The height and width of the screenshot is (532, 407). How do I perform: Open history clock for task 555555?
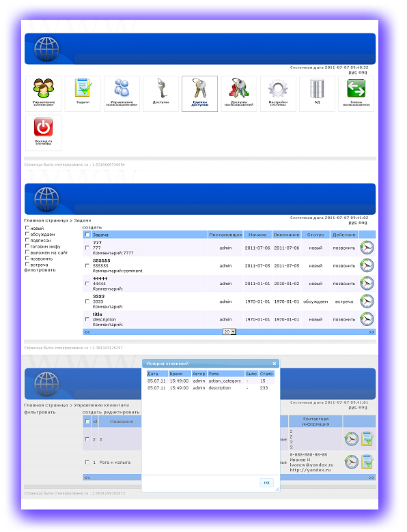click(367, 265)
